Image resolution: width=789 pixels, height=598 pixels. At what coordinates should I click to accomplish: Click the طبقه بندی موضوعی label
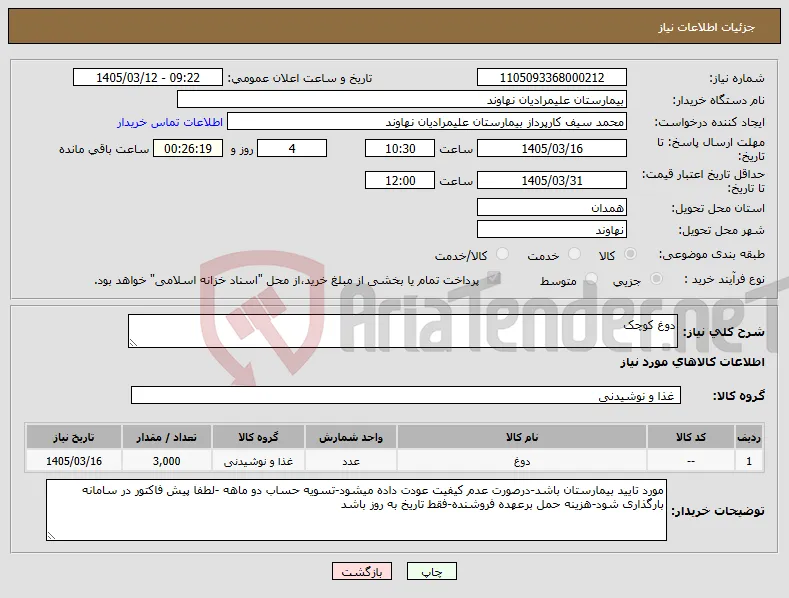[x=712, y=255]
